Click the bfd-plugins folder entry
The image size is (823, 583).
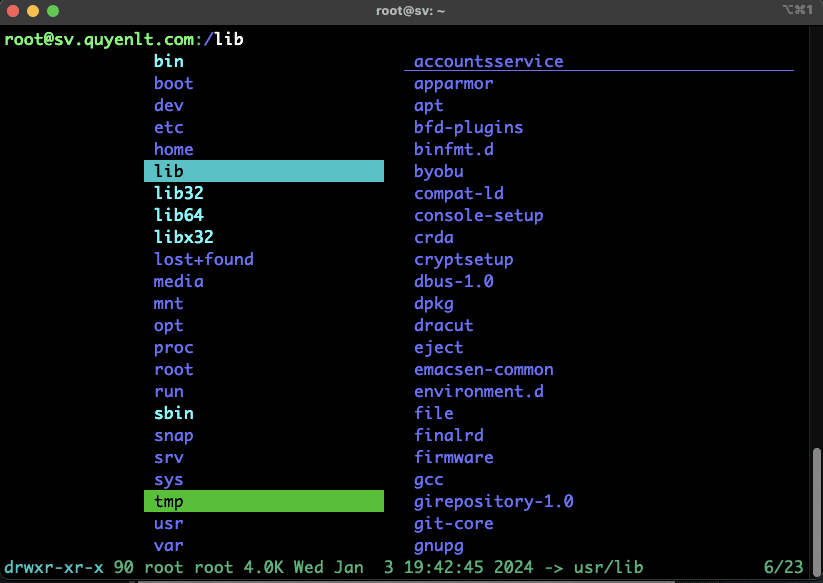[468, 127]
